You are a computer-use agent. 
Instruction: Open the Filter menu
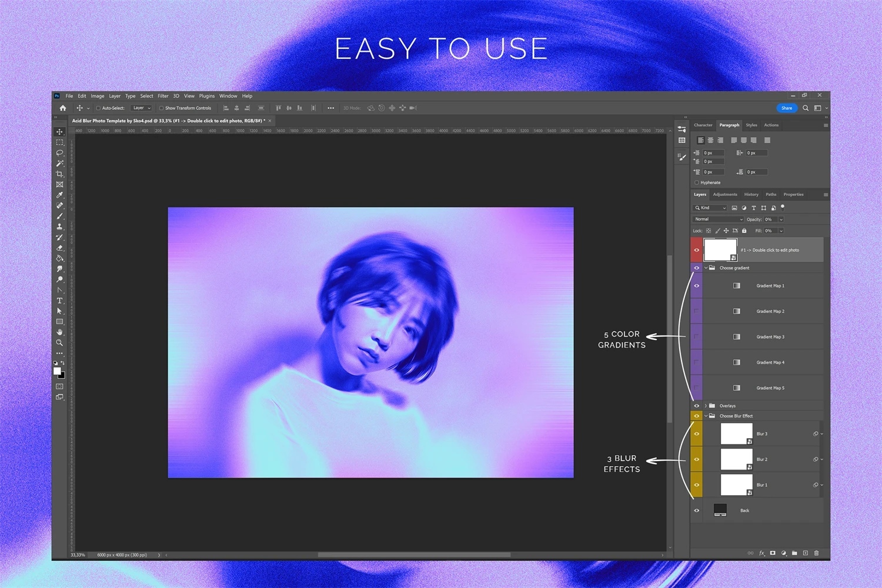pos(163,96)
